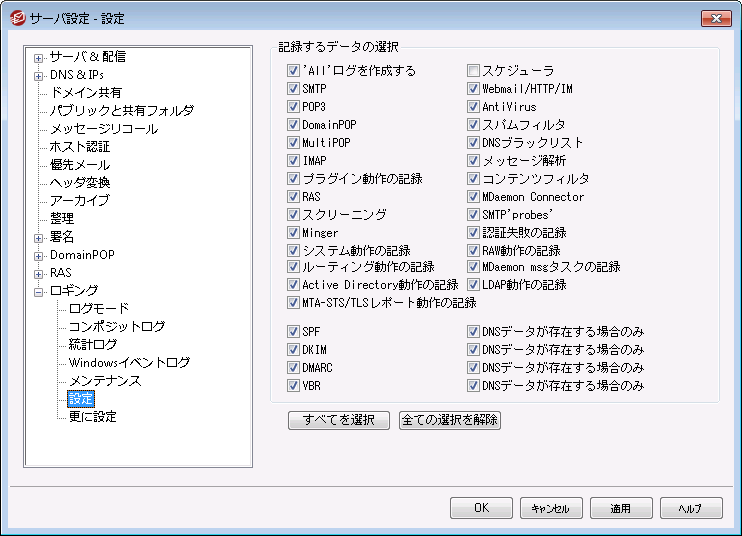Image resolution: width=742 pixels, height=536 pixels.
Task: Open 優先メール settings page
Action: tap(80, 165)
